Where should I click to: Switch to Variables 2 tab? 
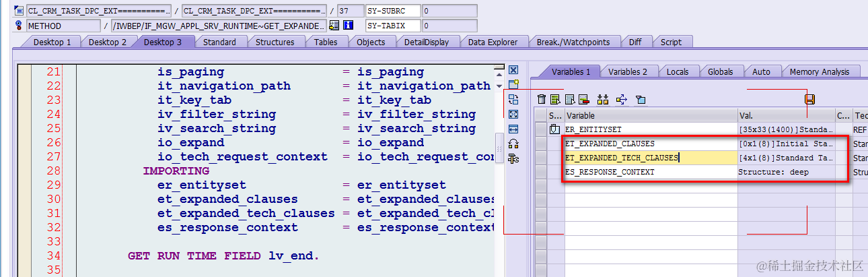[627, 71]
